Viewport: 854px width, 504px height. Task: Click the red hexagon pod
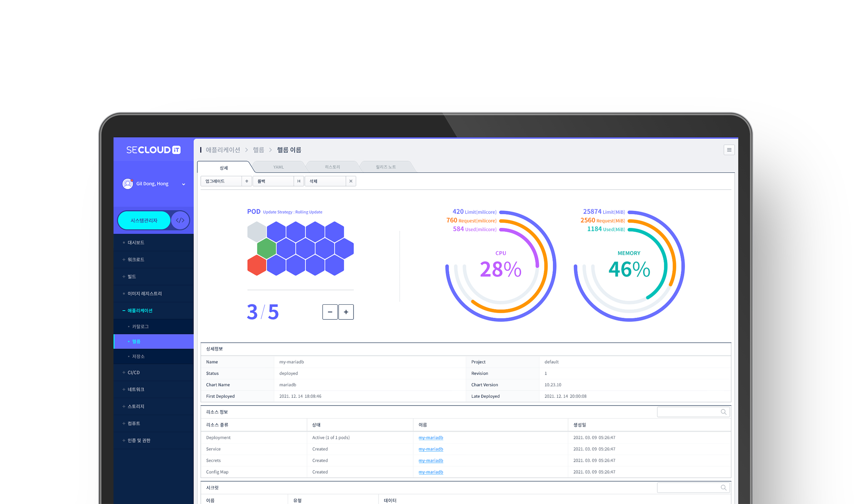click(257, 265)
